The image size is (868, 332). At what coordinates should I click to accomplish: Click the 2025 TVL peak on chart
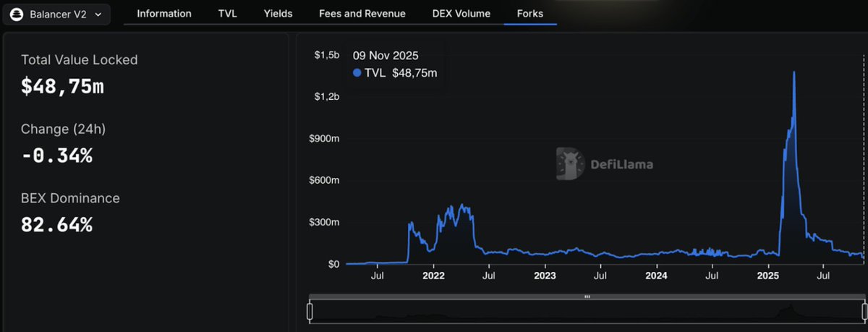(795, 72)
